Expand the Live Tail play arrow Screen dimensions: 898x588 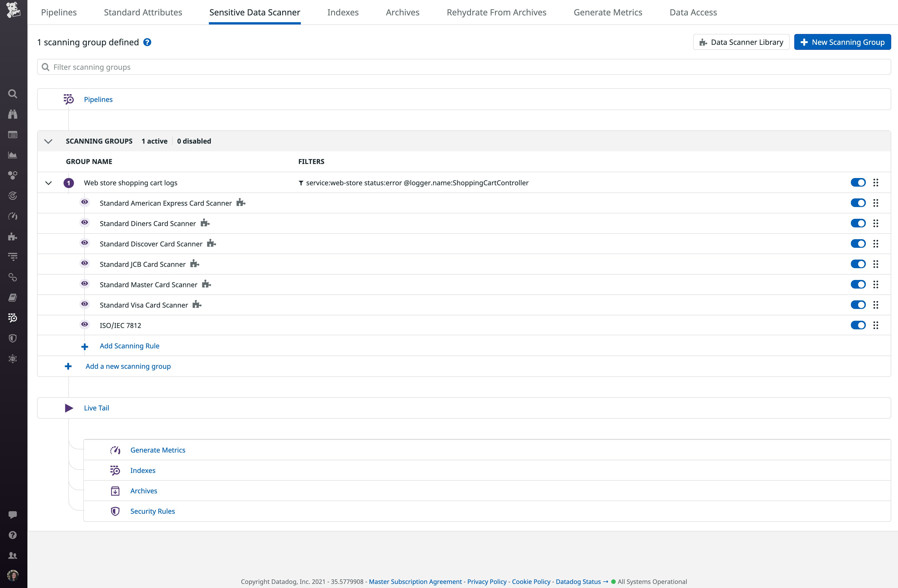[x=69, y=408]
